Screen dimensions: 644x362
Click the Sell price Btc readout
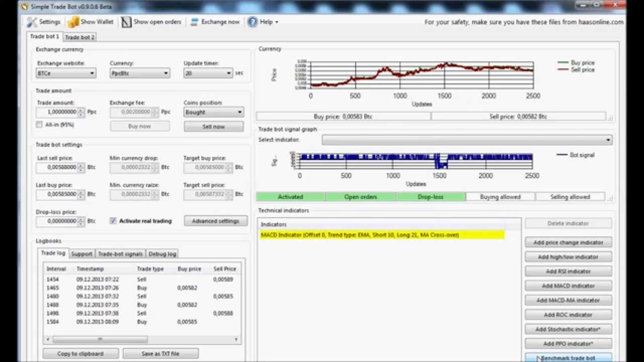pos(518,116)
